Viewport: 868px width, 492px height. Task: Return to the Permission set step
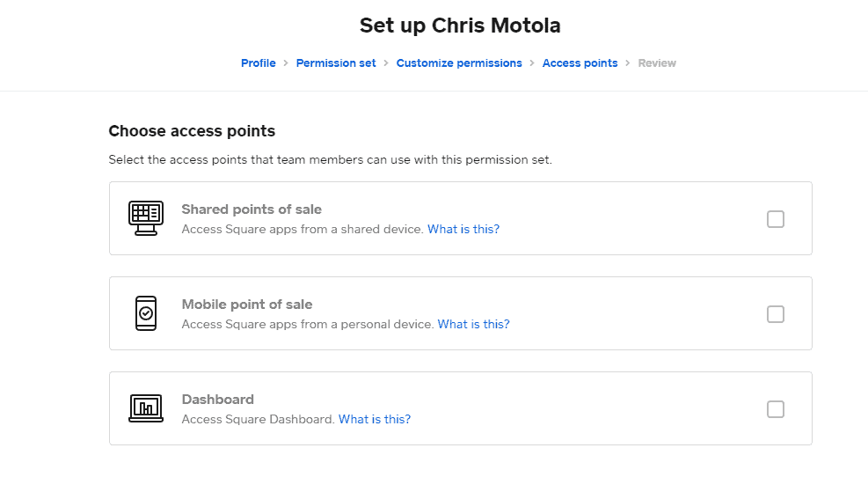(x=336, y=63)
